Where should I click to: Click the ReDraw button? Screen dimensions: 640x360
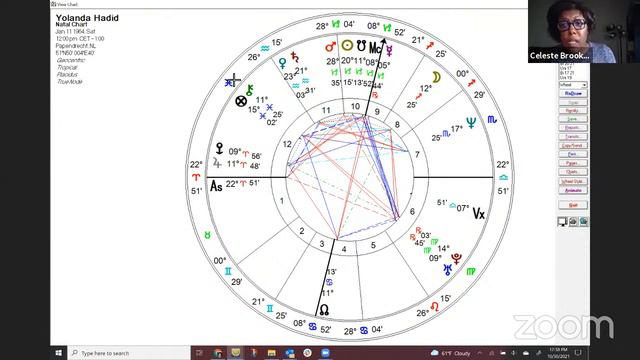coord(573,93)
